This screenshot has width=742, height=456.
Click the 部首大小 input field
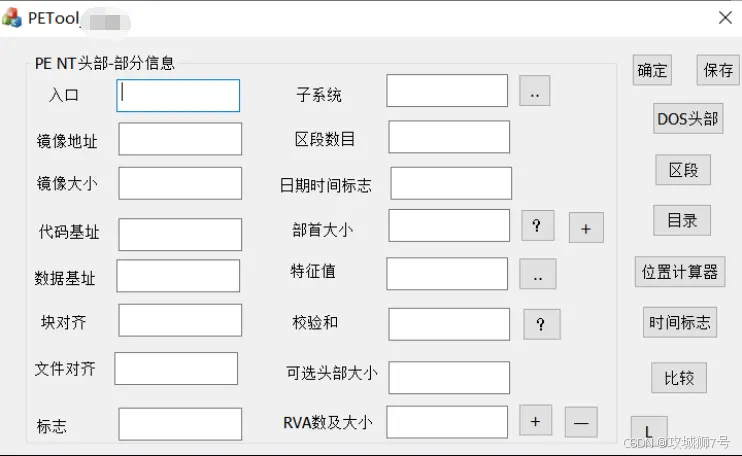pos(449,226)
